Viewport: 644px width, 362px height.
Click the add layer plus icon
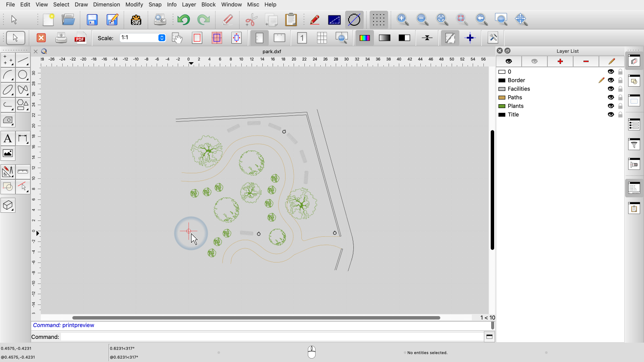[x=560, y=61]
